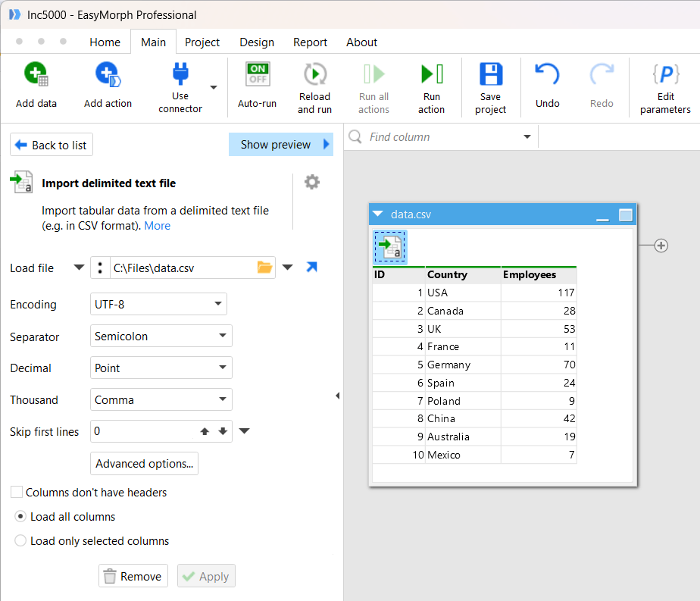The height and width of the screenshot is (601, 700).
Task: Click the Add data icon
Action: click(36, 74)
